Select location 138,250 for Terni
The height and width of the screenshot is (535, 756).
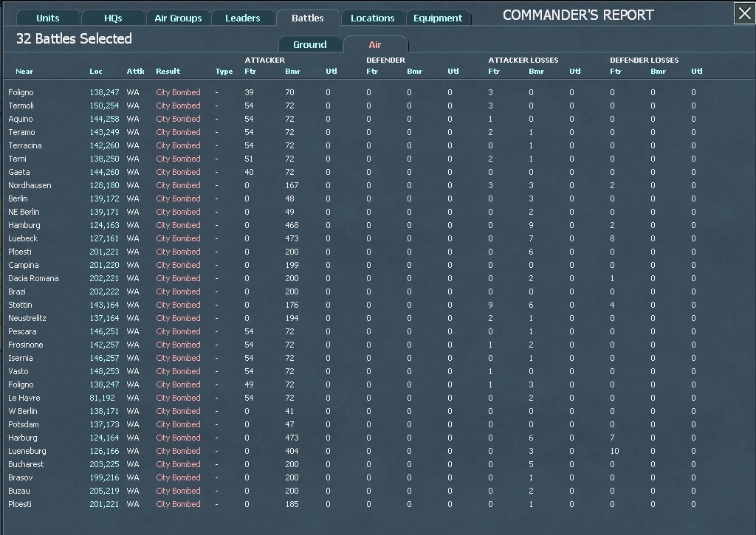(104, 159)
